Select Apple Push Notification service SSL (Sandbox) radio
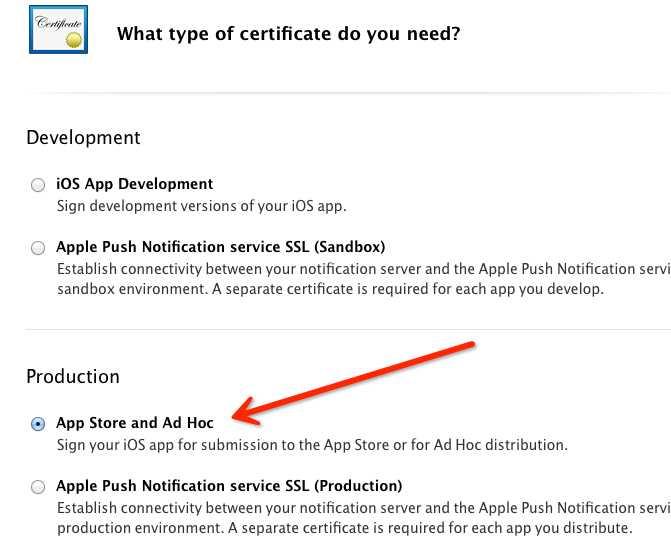The image size is (671, 557). (x=38, y=248)
